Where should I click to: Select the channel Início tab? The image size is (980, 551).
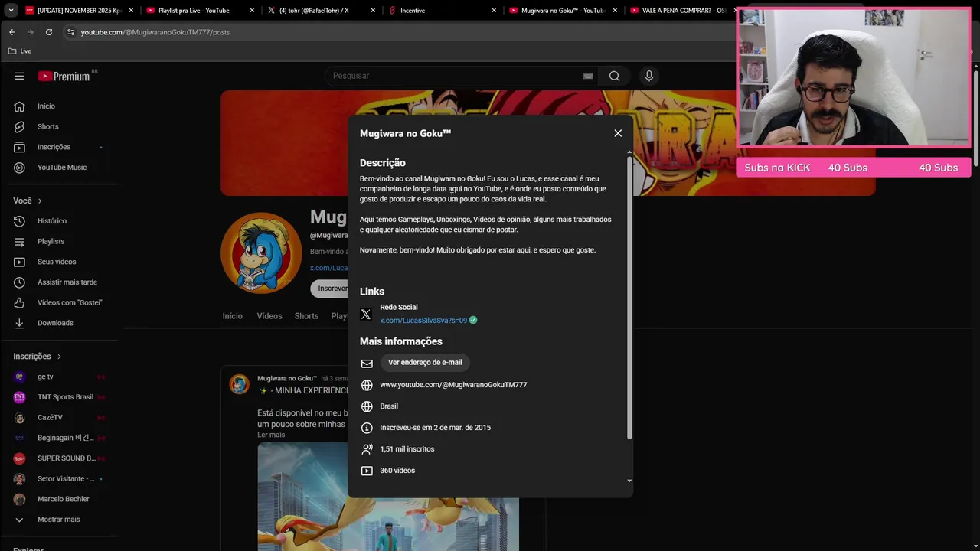click(x=232, y=316)
